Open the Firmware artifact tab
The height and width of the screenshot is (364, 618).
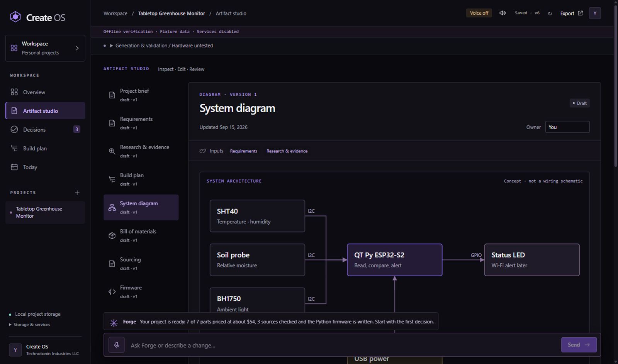(141, 292)
